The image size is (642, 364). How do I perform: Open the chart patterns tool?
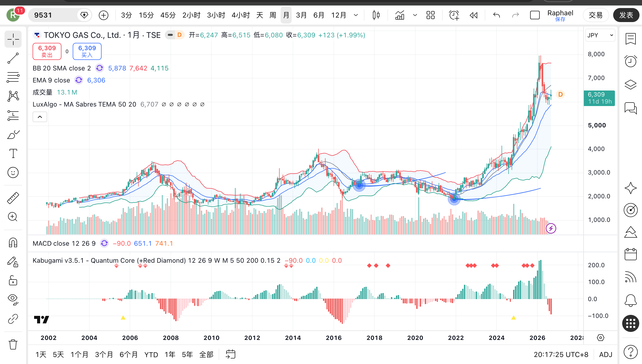[13, 96]
